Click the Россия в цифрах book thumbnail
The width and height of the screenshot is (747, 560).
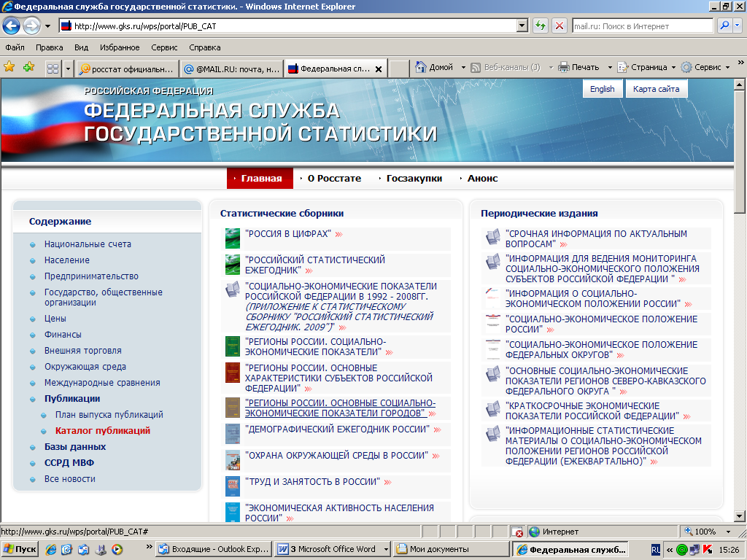pyautogui.click(x=233, y=238)
